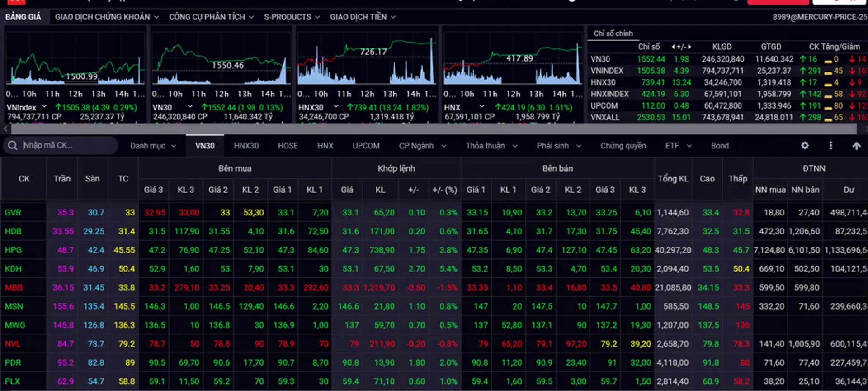
Task: Click the scroll-left arrow under charts
Action: [5, 129]
